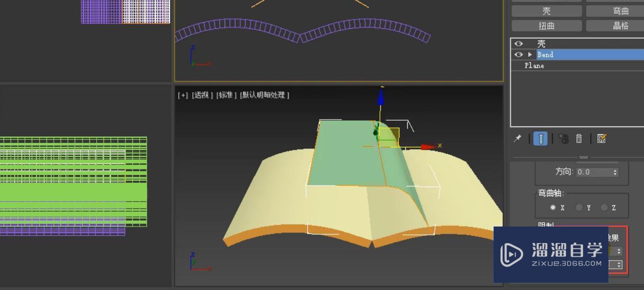Toggle Show End Result icon

coord(540,139)
